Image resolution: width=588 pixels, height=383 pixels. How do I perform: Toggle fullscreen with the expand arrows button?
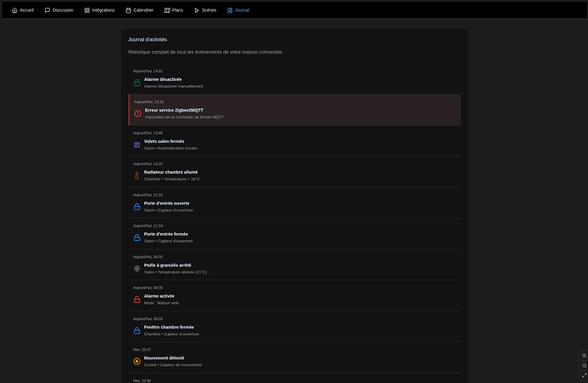584,375
